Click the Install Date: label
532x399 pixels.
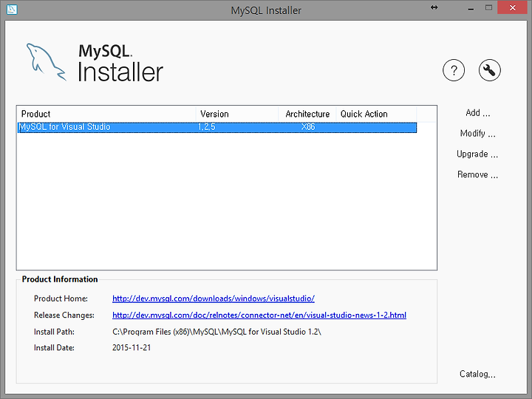click(54, 348)
